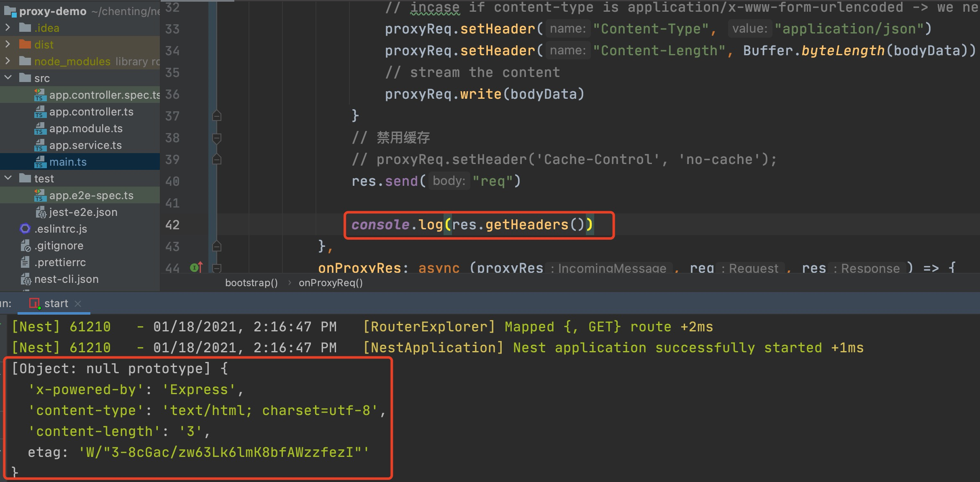Click the res.send("req") statement

tap(436, 181)
